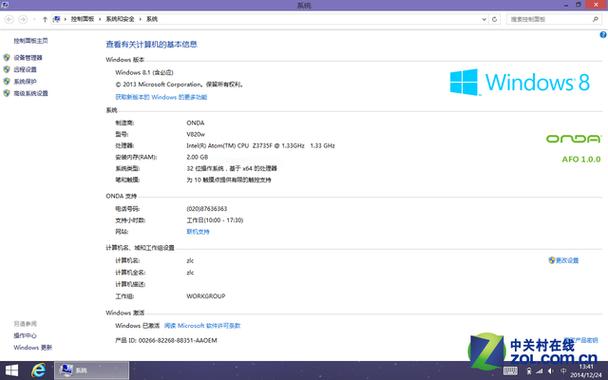Viewport: 608px width, 380px height.
Task: Open Windows Update link
Action: [33, 347]
